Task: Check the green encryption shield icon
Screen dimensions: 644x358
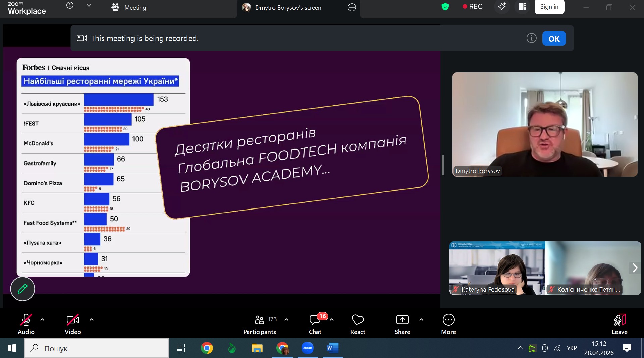Action: 445,7
